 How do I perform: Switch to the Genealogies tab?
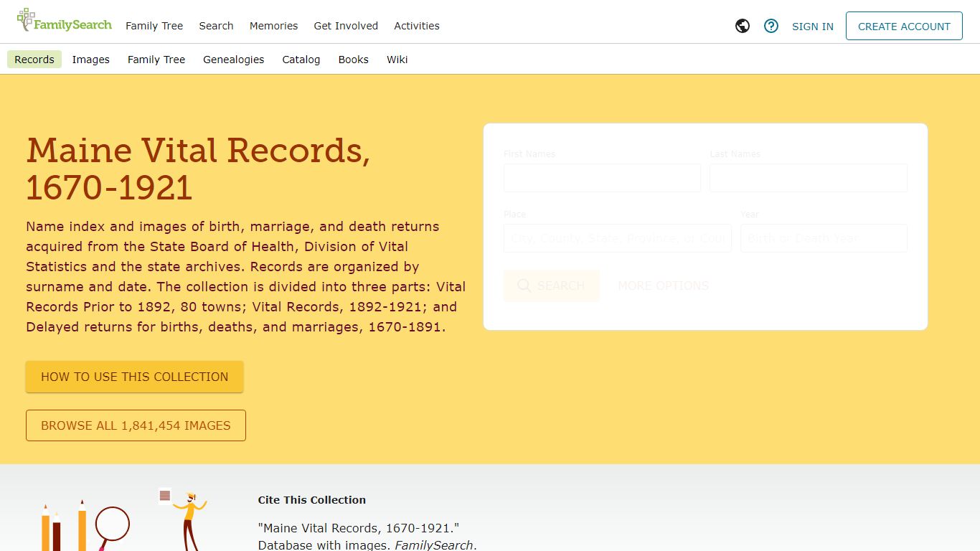234,60
